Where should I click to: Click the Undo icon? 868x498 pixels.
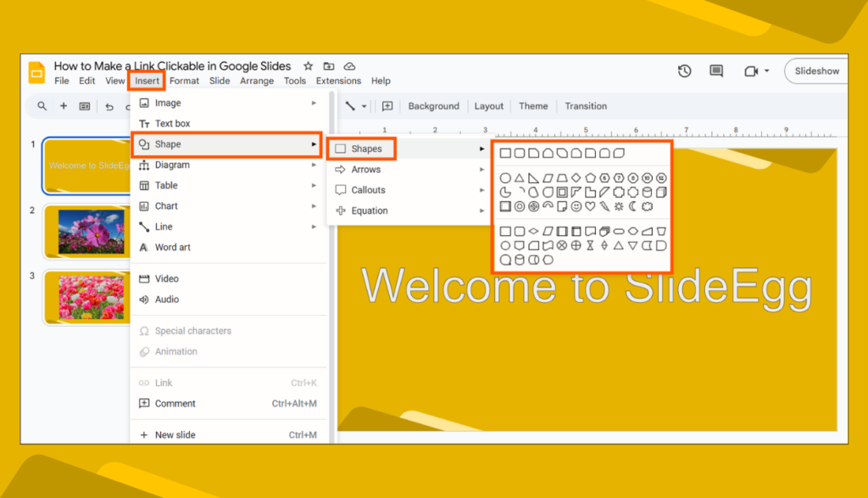click(x=109, y=106)
